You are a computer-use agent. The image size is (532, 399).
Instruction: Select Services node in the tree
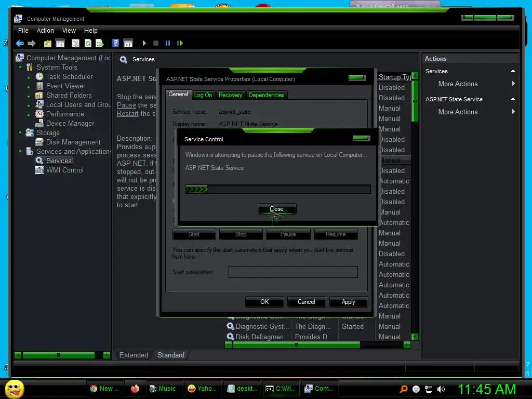click(x=59, y=161)
